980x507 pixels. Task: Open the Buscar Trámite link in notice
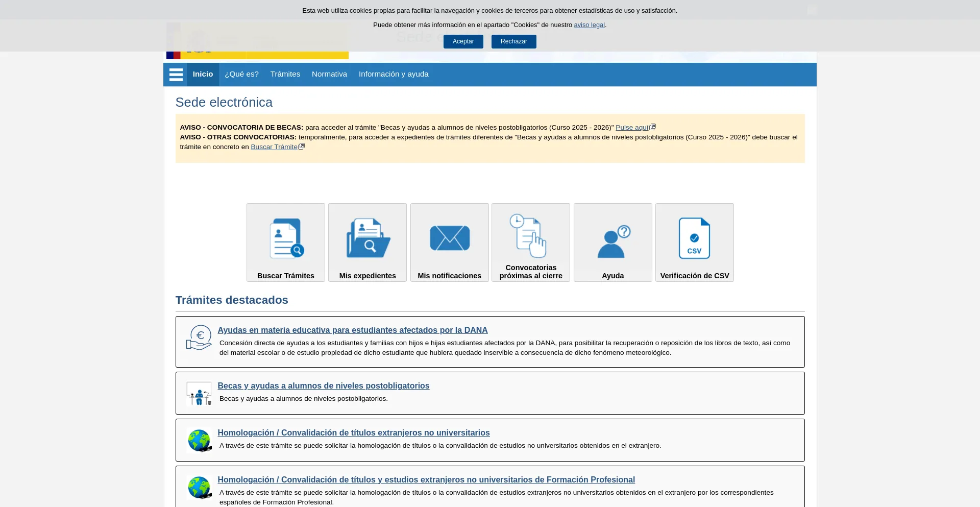274,147
